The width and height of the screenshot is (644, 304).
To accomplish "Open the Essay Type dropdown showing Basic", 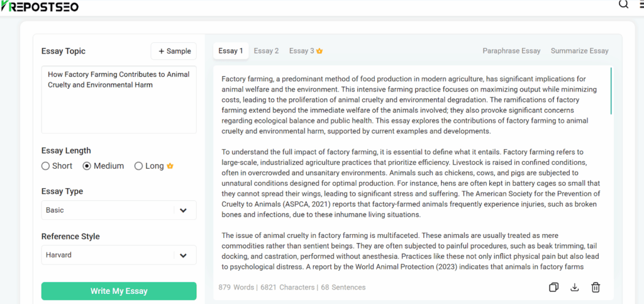I will point(119,210).
